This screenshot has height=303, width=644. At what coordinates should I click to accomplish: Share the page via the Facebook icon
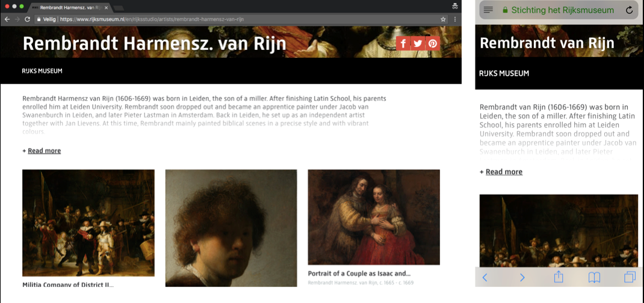(x=403, y=43)
